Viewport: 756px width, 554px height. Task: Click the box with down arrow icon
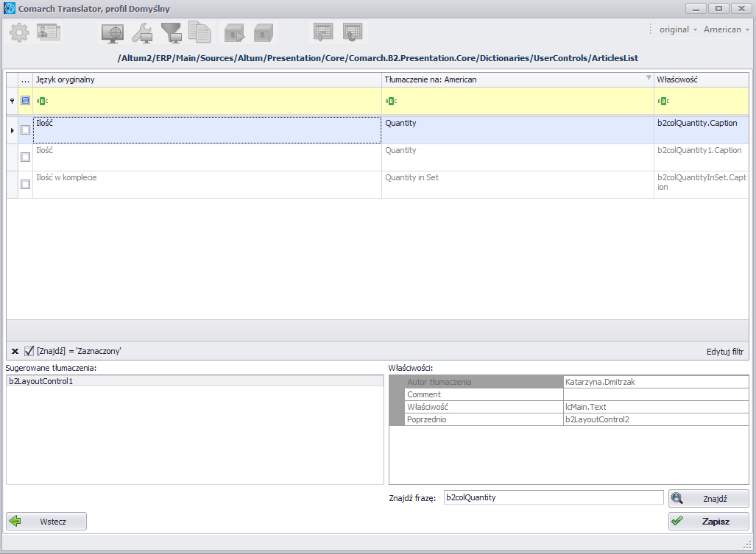pos(264,33)
